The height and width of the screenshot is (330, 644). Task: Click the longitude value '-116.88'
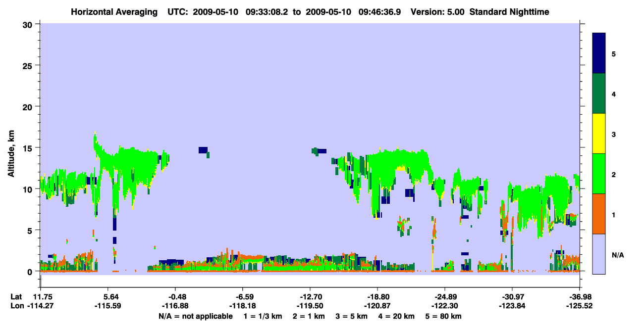(175, 306)
